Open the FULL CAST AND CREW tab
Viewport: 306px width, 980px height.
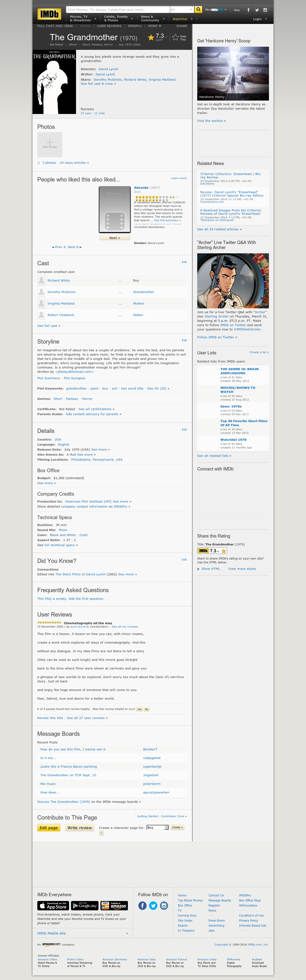[x=55, y=26]
